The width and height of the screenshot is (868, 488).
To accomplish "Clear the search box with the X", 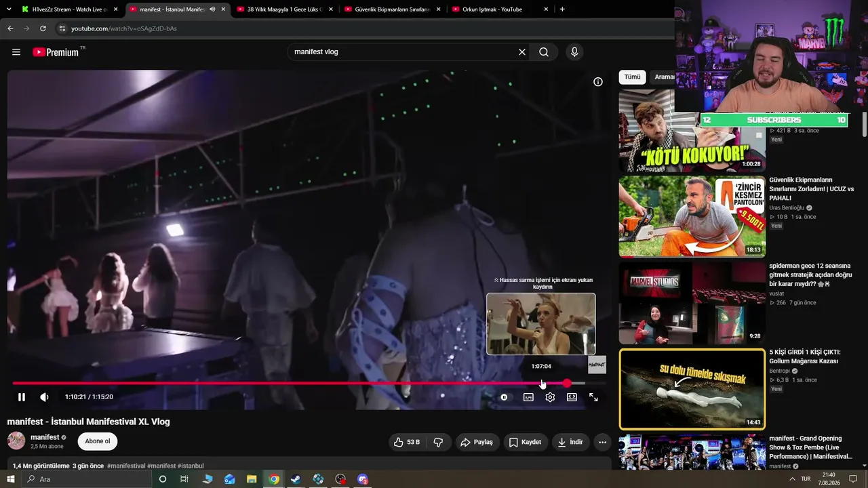I will point(522,52).
